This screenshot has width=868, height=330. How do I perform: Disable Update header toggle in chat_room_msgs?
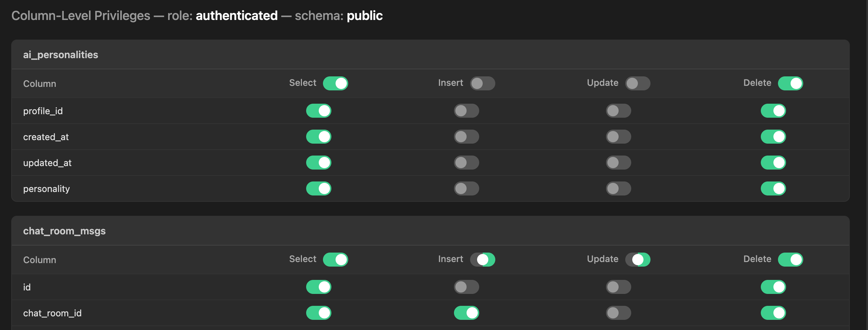638,259
